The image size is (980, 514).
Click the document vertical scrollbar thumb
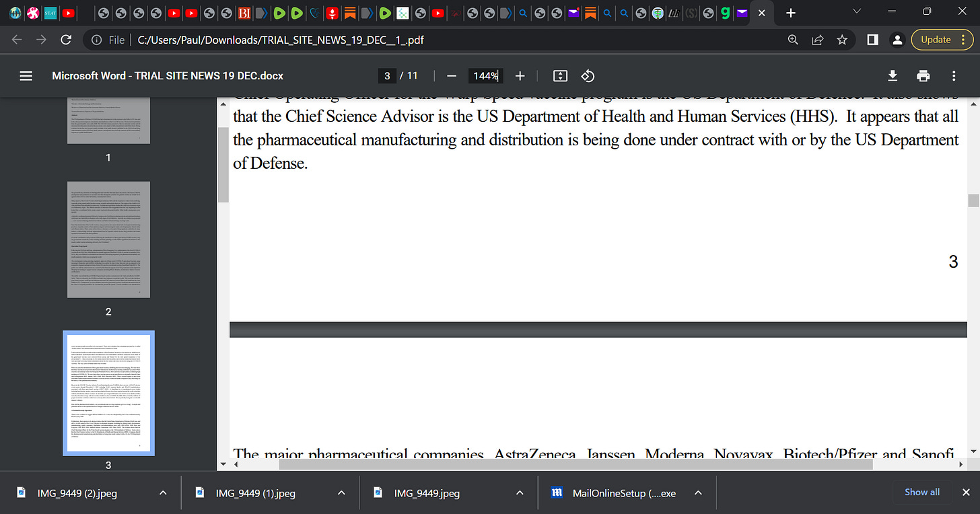click(x=973, y=200)
